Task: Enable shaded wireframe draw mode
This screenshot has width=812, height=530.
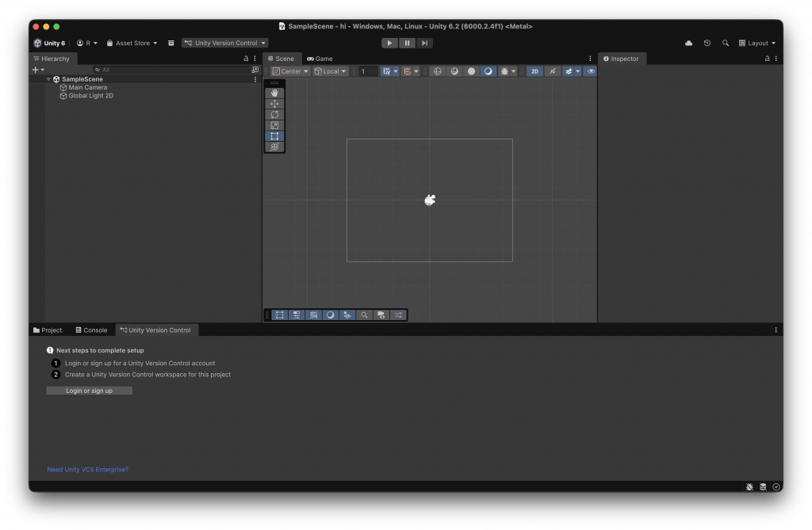Action: (454, 71)
